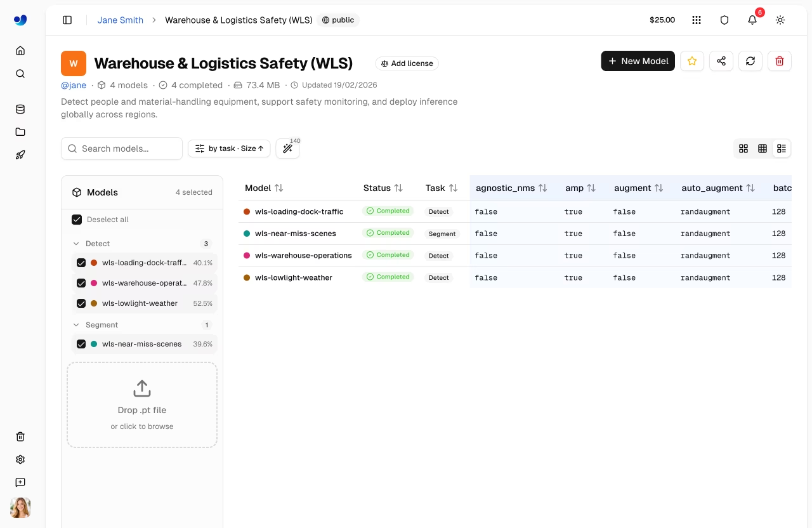Screen dimensions: 812x528
Task: Open the notifications bell
Action: point(752,20)
